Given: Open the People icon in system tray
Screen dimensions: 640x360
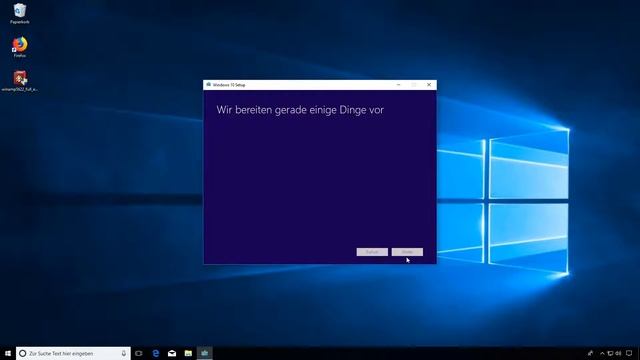Looking at the screenshot, I should [590, 353].
